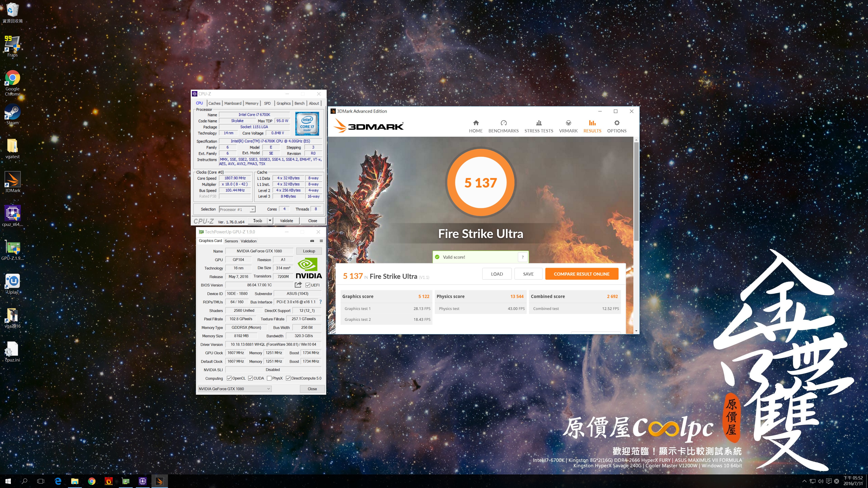Select the vga2016 desktop shortcut

pos(12,318)
